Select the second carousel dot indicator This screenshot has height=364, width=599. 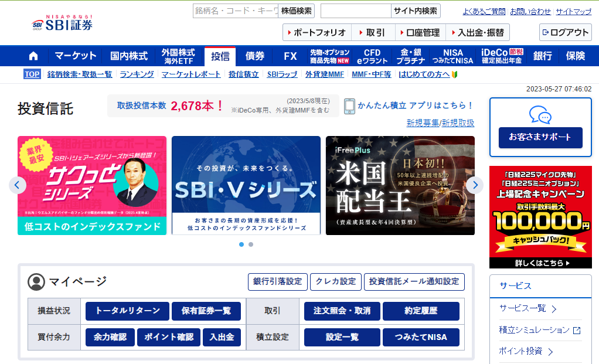(x=251, y=244)
